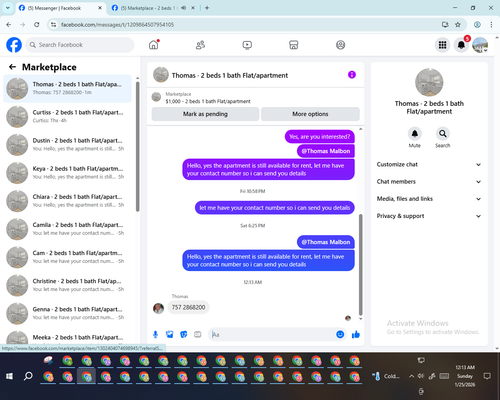Click More options button
Image resolution: width=500 pixels, height=400 pixels.
point(310,114)
